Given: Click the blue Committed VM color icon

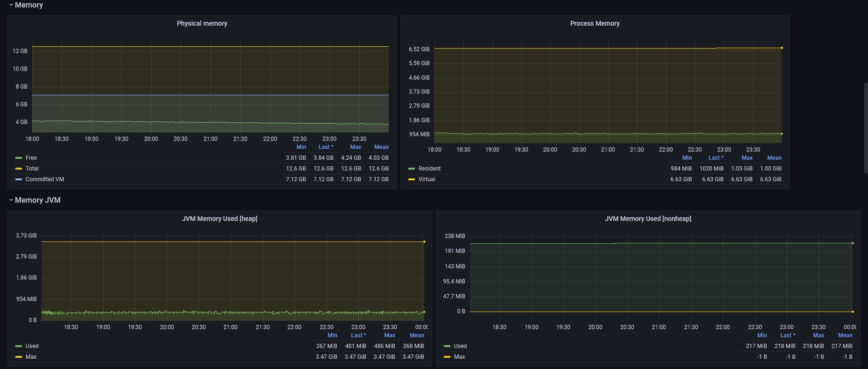Looking at the screenshot, I should click(x=19, y=179).
